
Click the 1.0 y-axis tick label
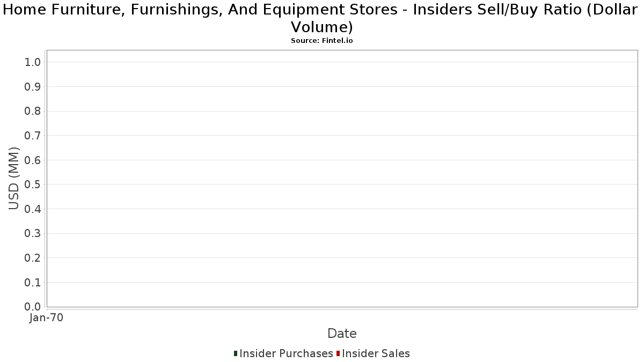pyautogui.click(x=33, y=62)
